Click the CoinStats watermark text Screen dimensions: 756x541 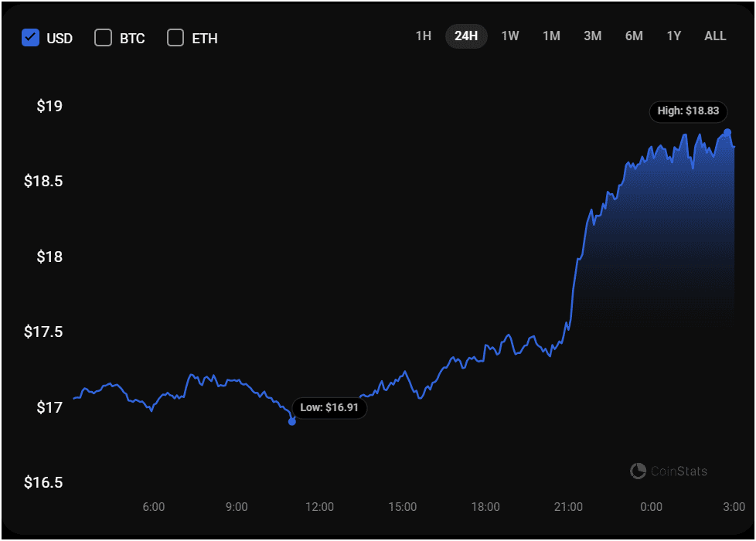pyautogui.click(x=679, y=471)
